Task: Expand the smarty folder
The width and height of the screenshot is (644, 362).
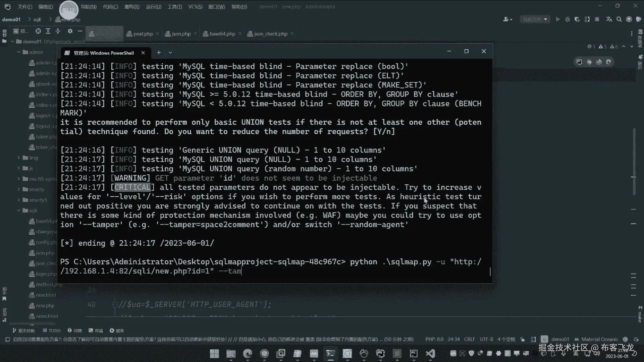Action: coord(19,189)
